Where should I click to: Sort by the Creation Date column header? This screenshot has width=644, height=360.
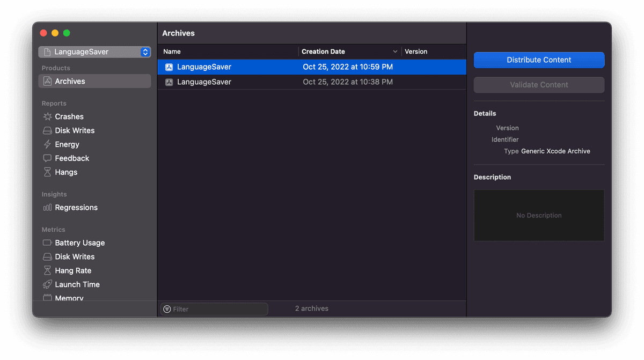tap(350, 52)
